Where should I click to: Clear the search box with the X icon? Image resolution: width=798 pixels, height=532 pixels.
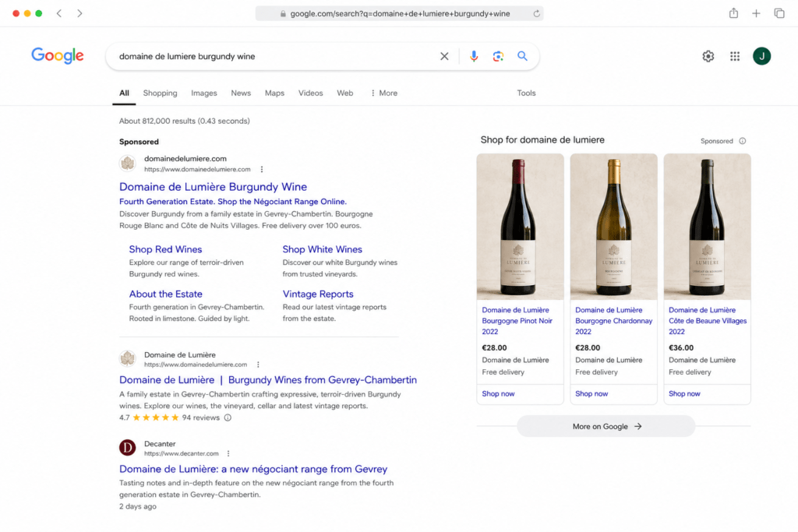point(444,56)
